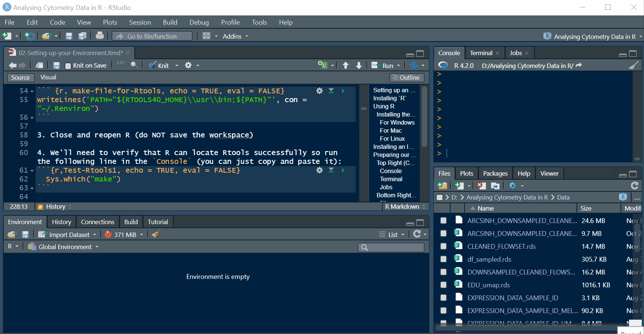Click the Rename file icon in Files
This screenshot has width=644, height=334.
(x=495, y=186)
